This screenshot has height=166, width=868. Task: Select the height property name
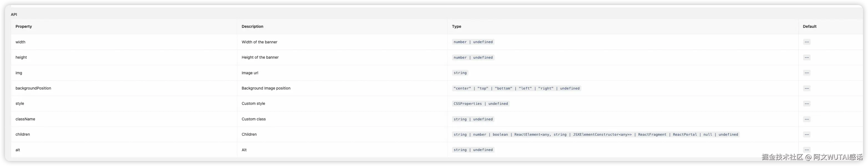click(21, 57)
